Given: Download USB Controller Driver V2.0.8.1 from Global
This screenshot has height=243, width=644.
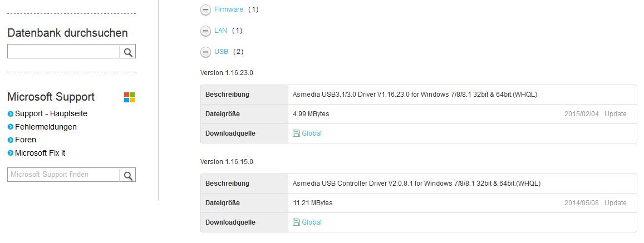Looking at the screenshot, I should tap(312, 222).
